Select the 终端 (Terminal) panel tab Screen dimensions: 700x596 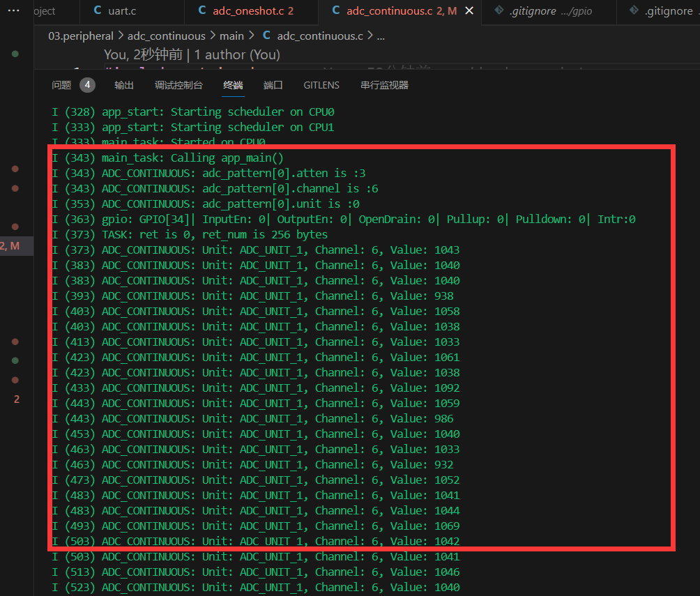point(233,85)
